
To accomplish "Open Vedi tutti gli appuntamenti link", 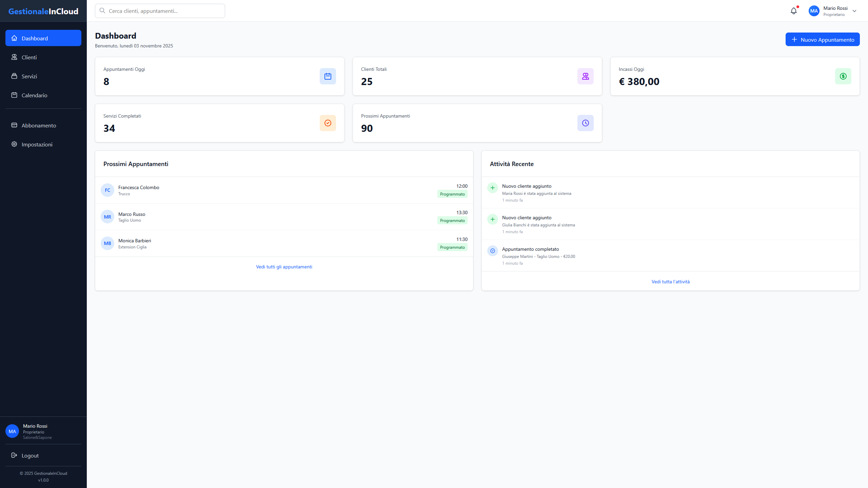I will [284, 267].
